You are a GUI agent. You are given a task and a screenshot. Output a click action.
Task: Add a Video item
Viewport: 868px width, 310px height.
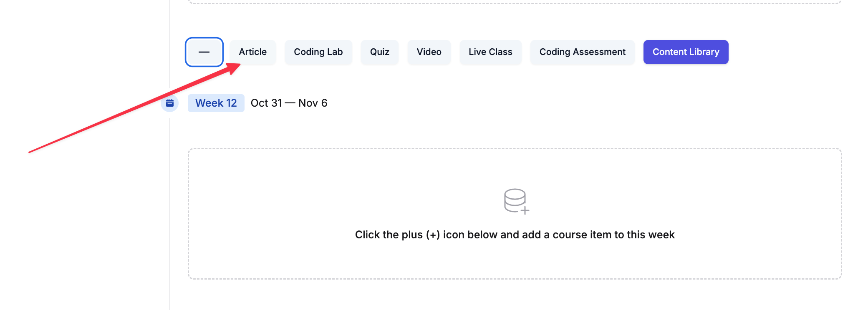[x=429, y=52]
